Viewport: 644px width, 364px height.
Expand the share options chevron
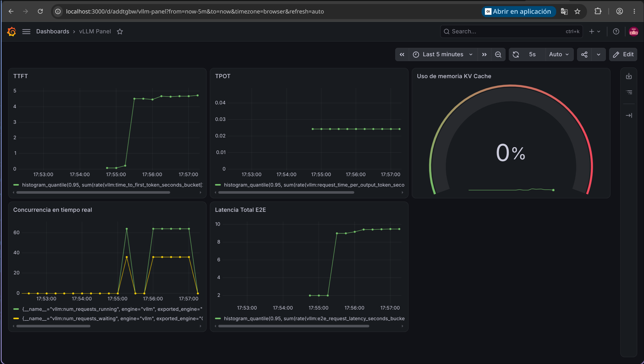point(599,54)
